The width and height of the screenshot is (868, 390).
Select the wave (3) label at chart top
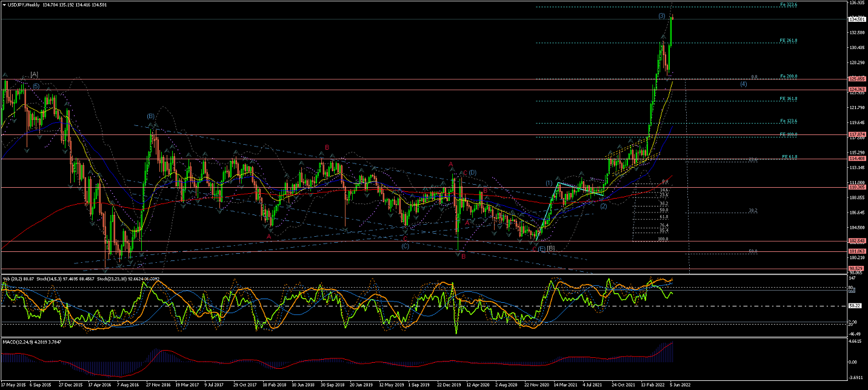(x=662, y=16)
